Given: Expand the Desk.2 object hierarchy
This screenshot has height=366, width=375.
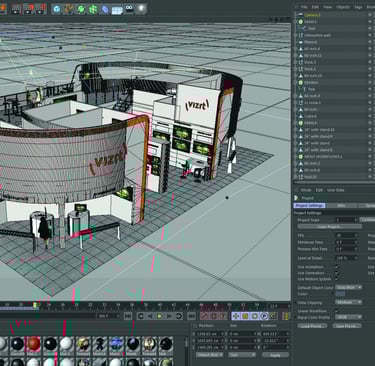Looking at the screenshot, I should point(296,62).
